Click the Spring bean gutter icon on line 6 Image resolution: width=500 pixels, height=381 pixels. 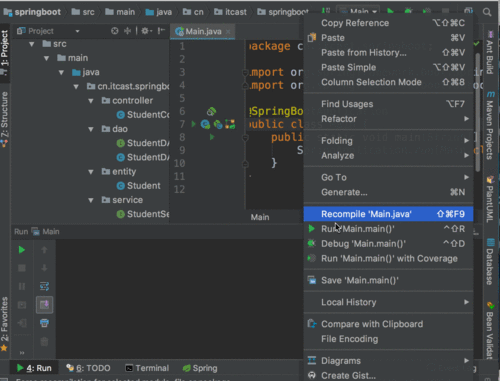[211, 111]
